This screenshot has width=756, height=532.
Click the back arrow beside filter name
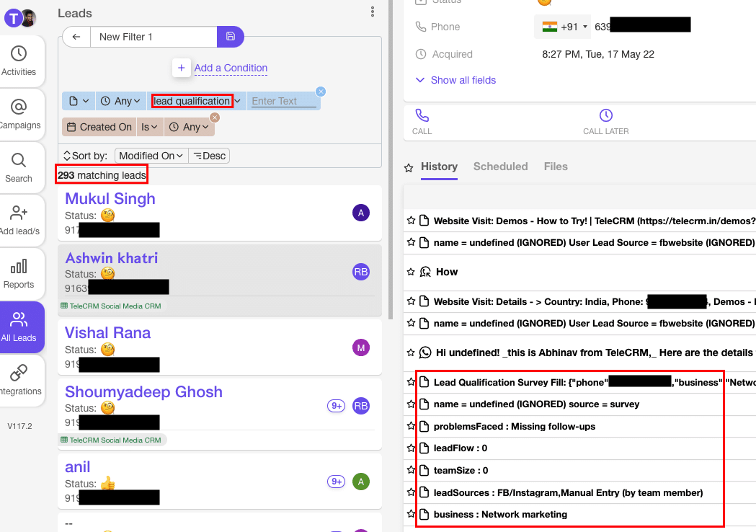coord(76,37)
